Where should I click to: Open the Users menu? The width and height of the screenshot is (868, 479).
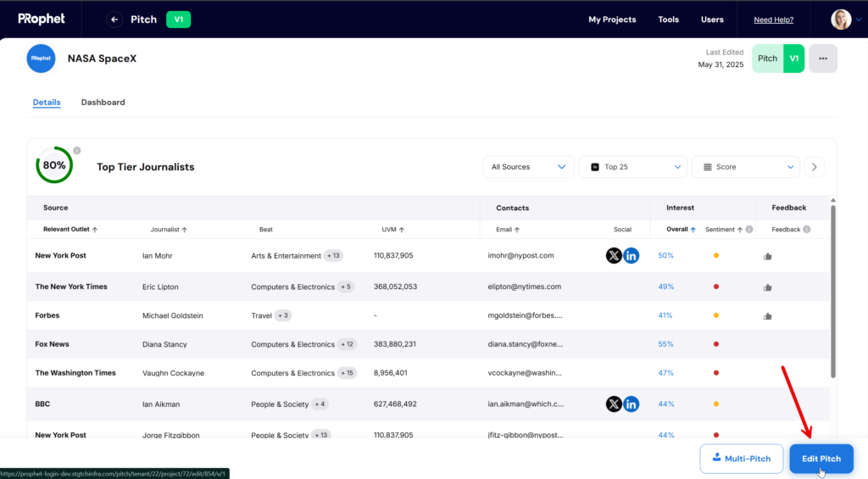(712, 19)
